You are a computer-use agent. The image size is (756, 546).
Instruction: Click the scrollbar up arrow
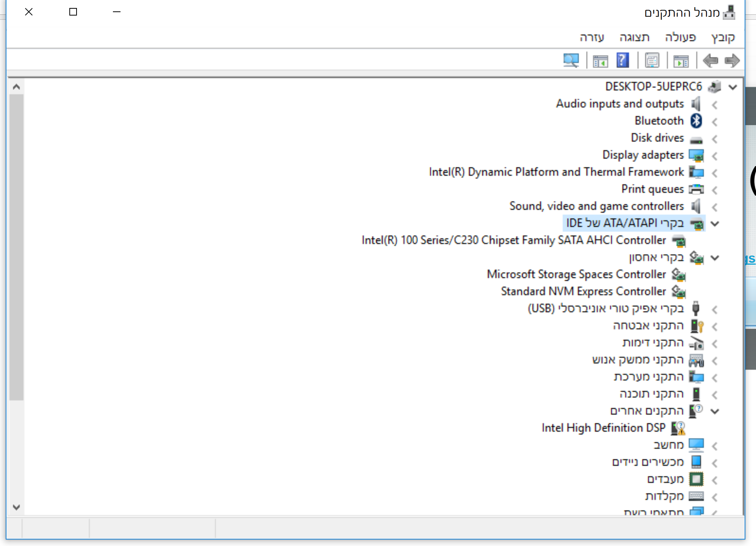coord(16,87)
